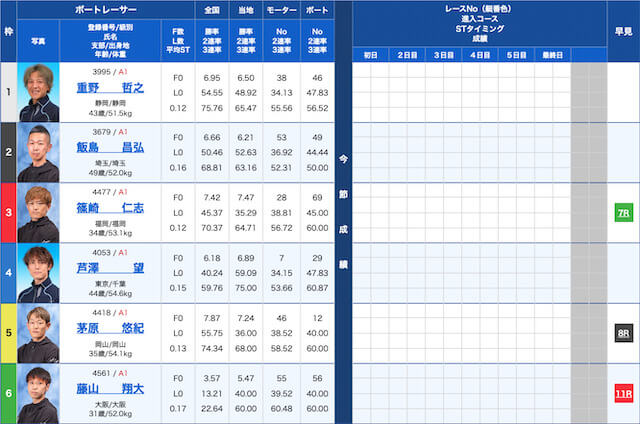Click national 2-rate value 50.46

(x=212, y=152)
